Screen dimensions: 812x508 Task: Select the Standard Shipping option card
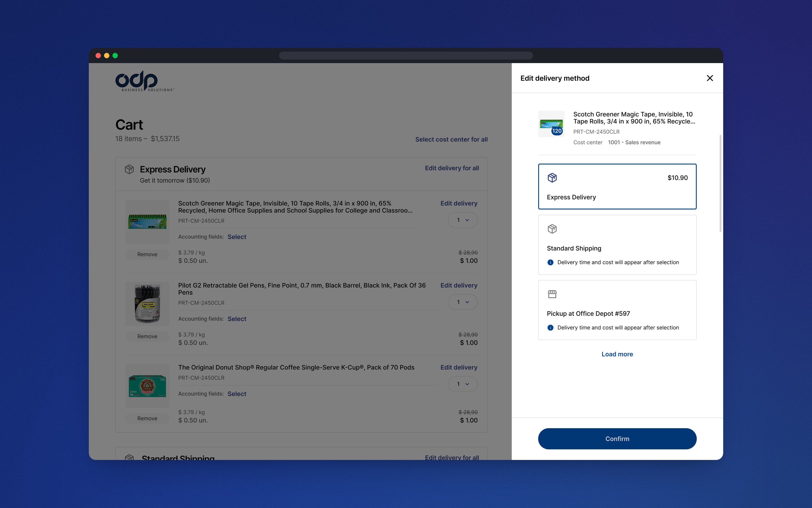point(617,245)
